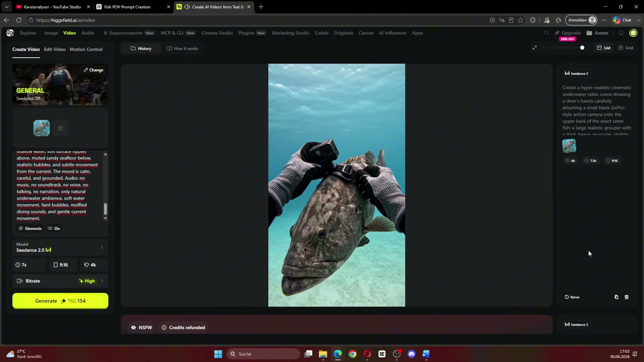The image size is (644, 362).
Task: Click the Generate button
Action: click(x=60, y=301)
